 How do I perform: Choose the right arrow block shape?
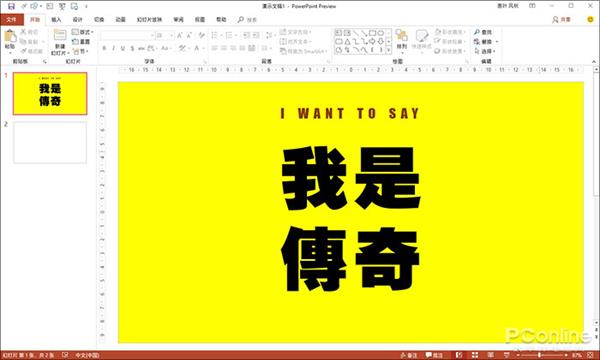372,41
